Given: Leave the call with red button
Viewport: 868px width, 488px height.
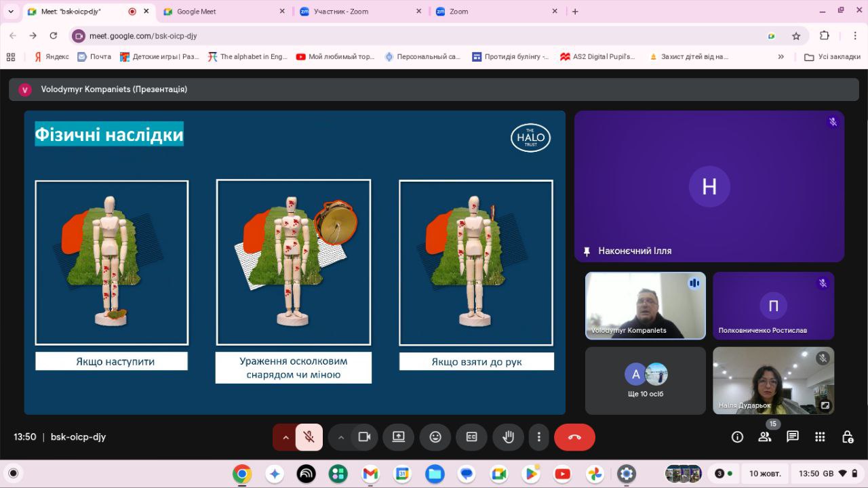Looking at the screenshot, I should [574, 437].
